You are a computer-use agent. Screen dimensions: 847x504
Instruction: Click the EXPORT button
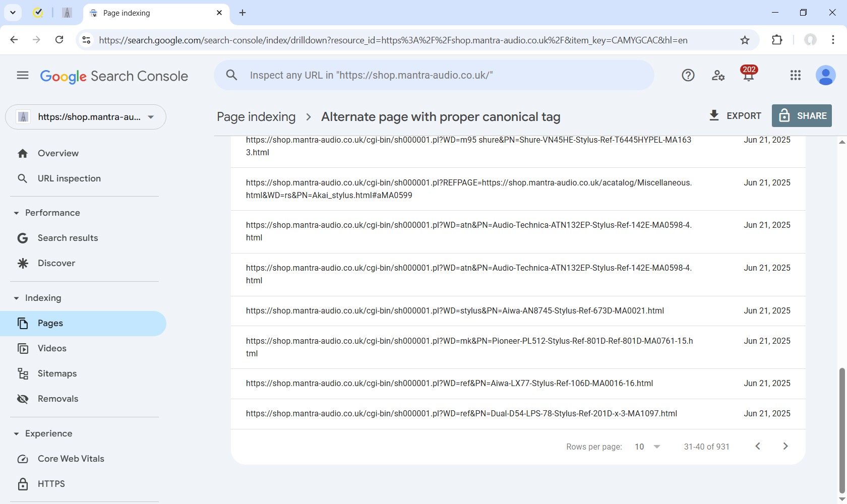735,116
